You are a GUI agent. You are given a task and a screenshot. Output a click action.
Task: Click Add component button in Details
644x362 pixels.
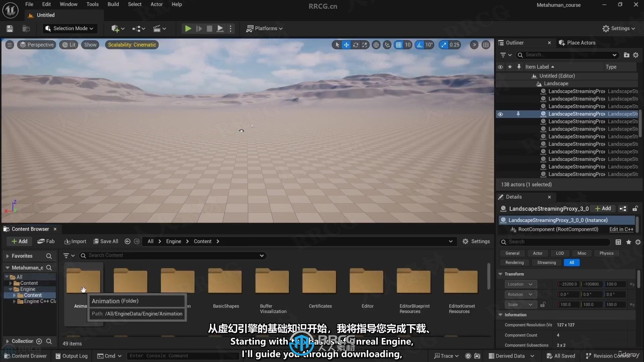click(603, 208)
